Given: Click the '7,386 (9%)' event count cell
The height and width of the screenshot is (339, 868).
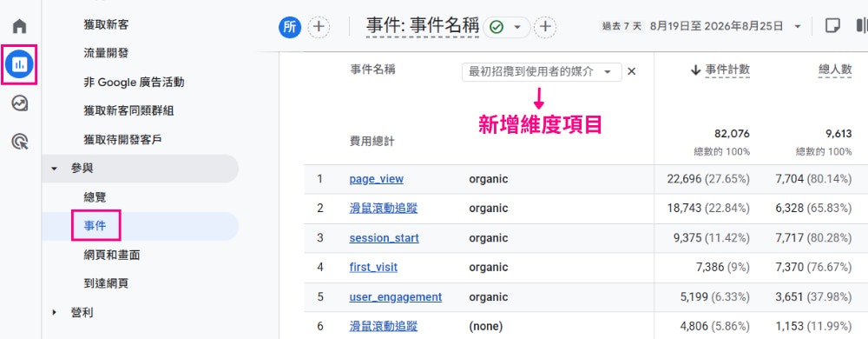Looking at the screenshot, I should click(723, 267).
